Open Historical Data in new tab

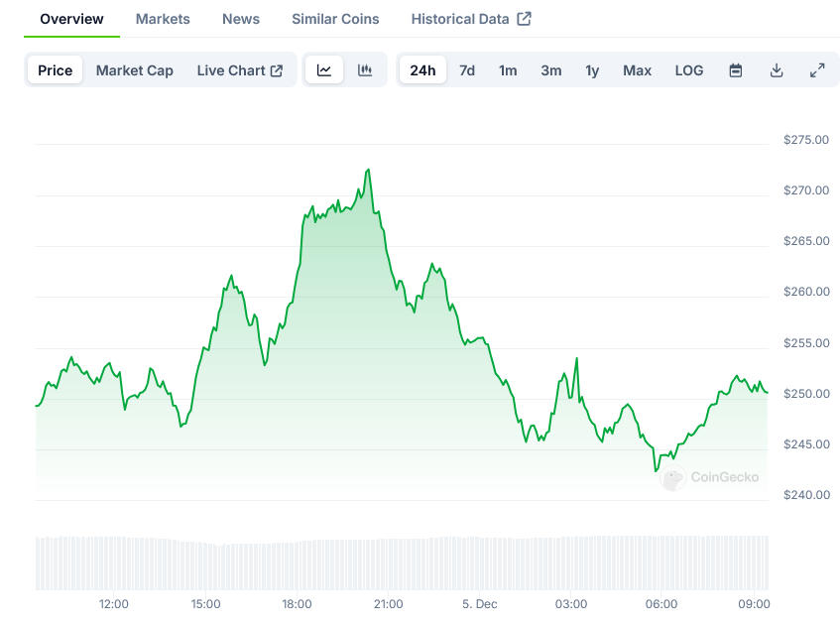click(x=471, y=19)
